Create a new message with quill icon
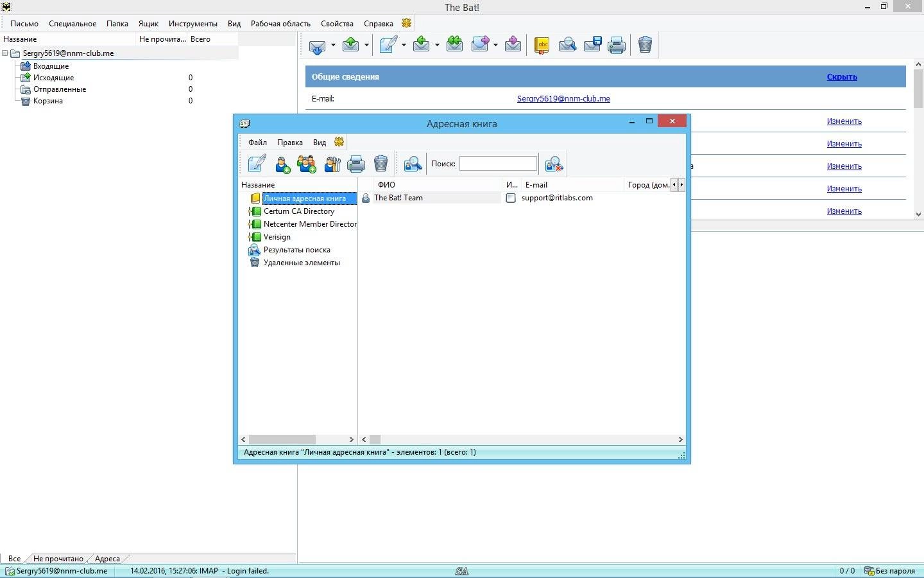 click(x=389, y=44)
